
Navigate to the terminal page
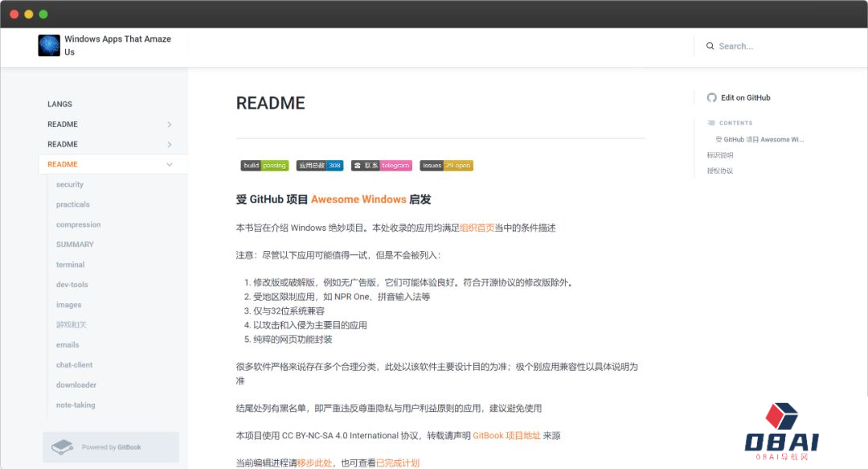coord(70,265)
